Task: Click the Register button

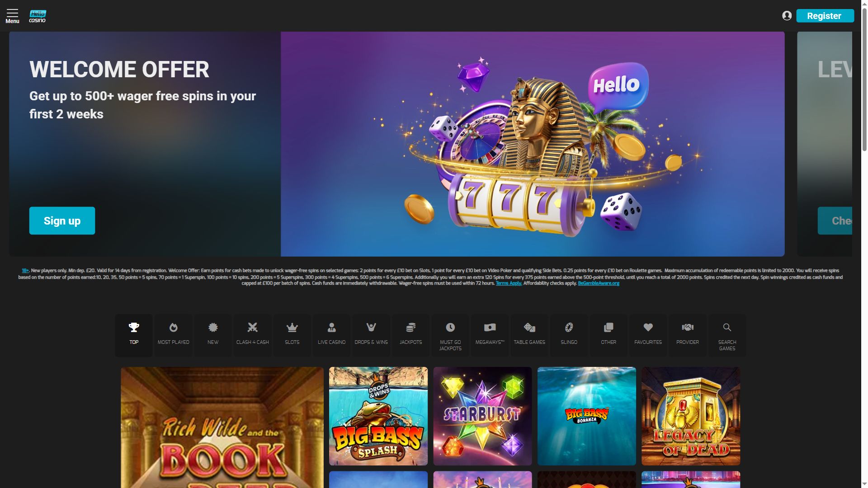Action: tap(825, 16)
